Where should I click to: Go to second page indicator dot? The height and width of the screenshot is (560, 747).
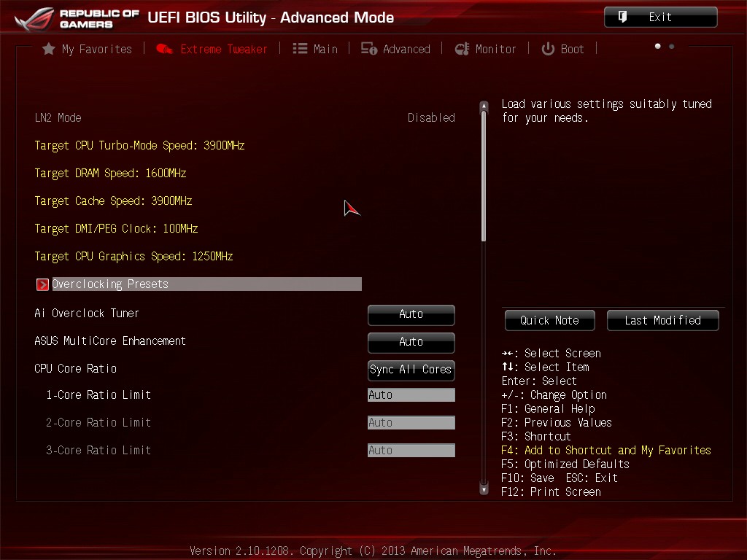671,46
